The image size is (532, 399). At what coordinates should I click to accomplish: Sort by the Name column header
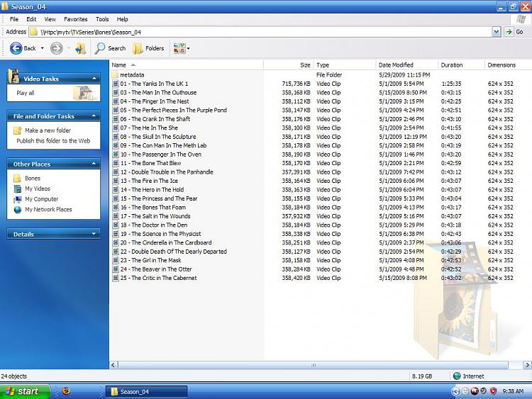coord(187,65)
